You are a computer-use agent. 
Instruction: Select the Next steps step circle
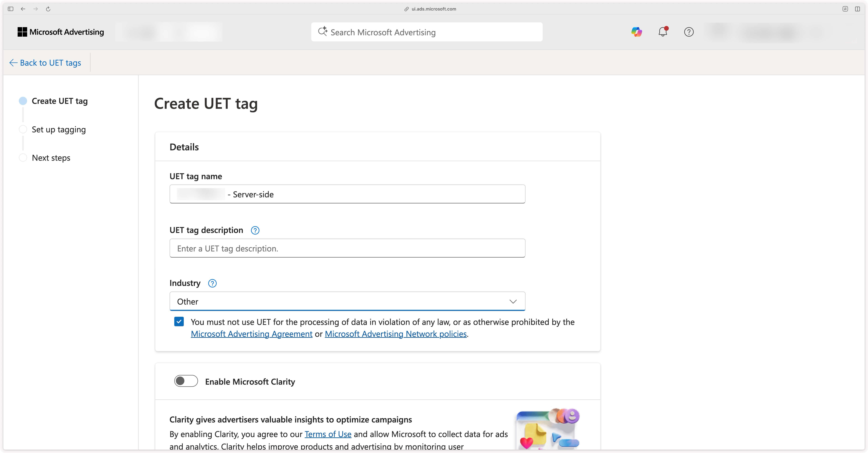point(23,157)
